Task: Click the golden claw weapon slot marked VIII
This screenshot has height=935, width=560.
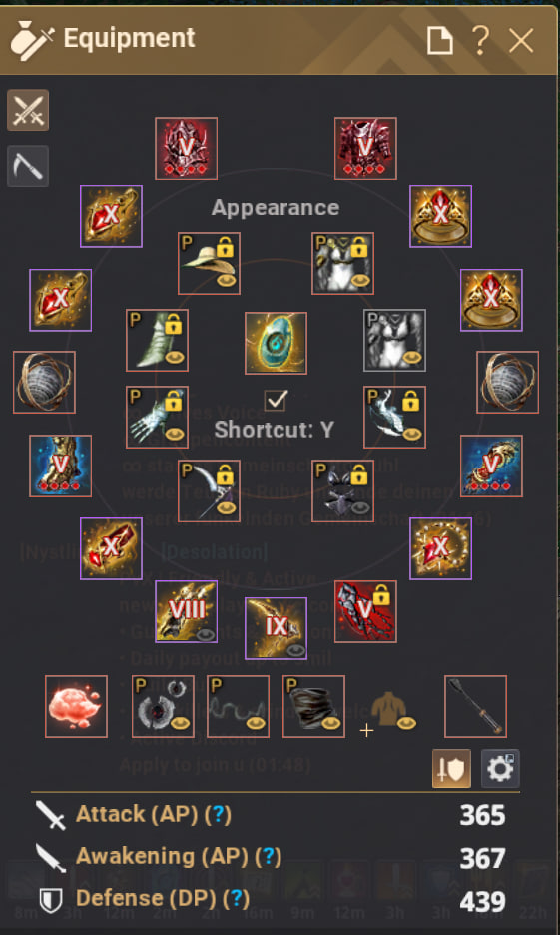Action: point(186,611)
